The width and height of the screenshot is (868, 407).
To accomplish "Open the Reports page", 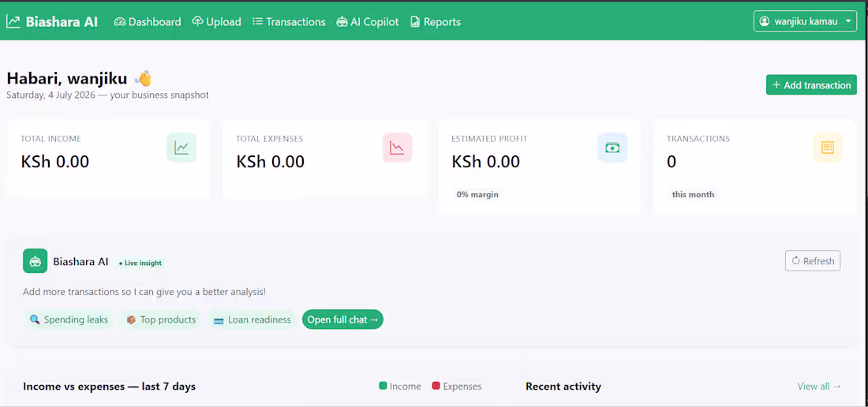I will [436, 22].
